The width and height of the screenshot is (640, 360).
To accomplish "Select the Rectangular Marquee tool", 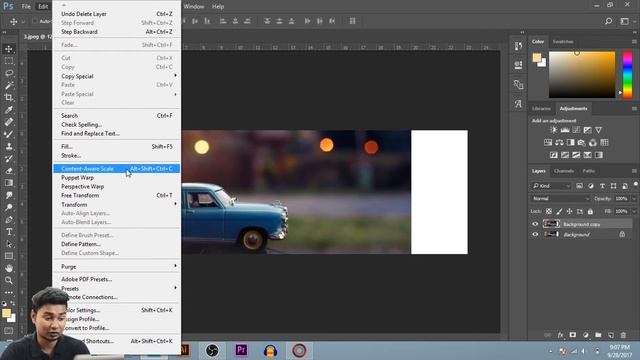I will (9, 61).
